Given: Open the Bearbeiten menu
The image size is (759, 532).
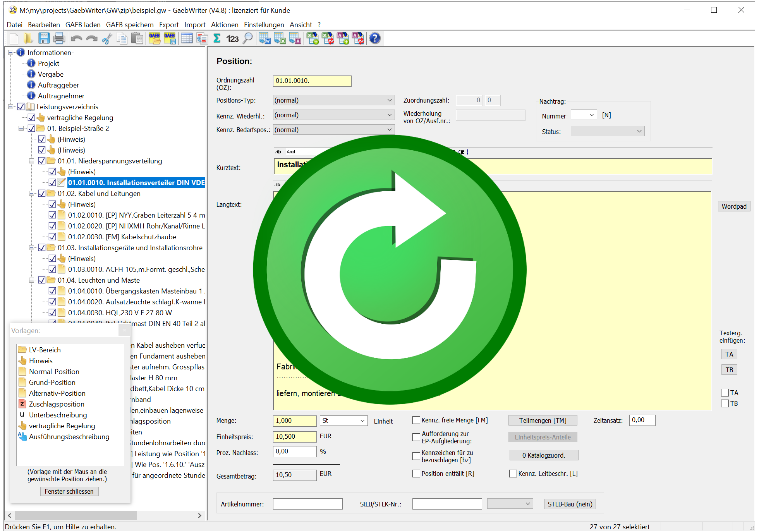Looking at the screenshot, I should pos(44,25).
